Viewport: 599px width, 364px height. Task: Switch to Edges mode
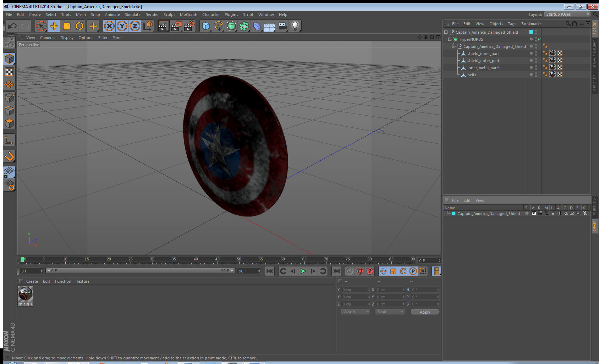pyautogui.click(x=9, y=110)
